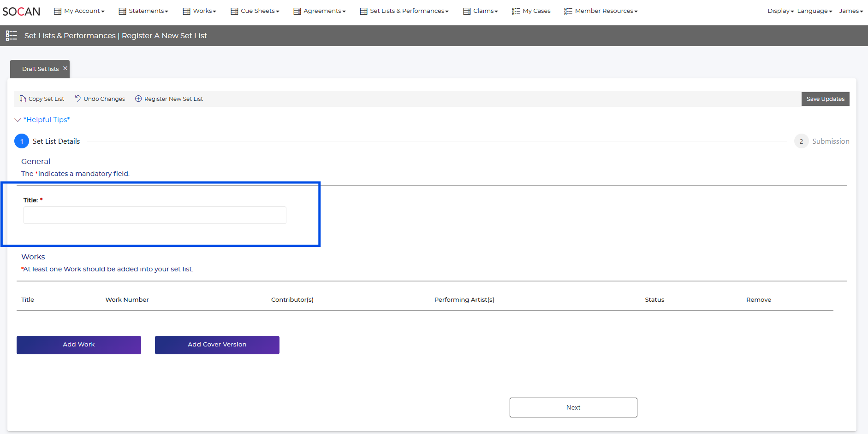Click the Copy Set List icon

23,99
